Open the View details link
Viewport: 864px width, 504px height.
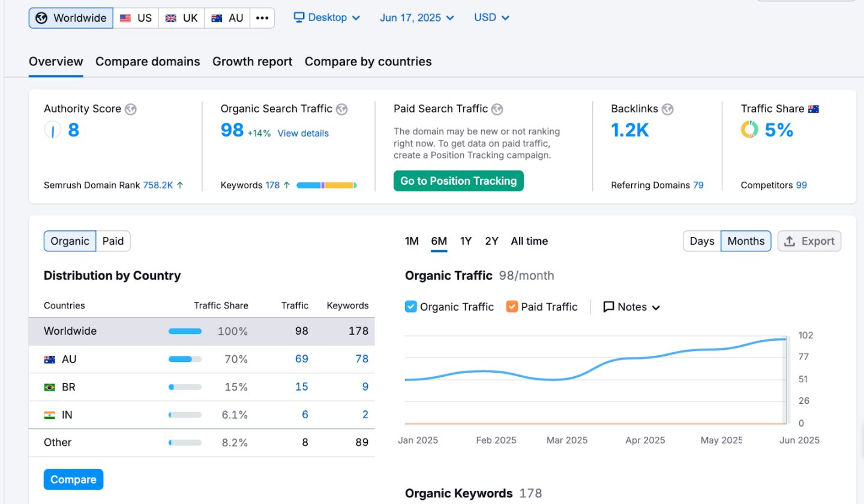303,133
